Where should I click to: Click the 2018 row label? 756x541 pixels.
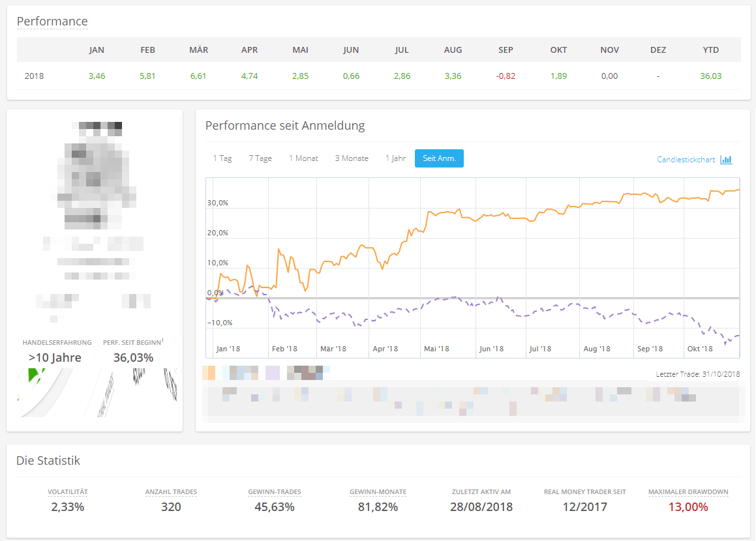coord(34,76)
